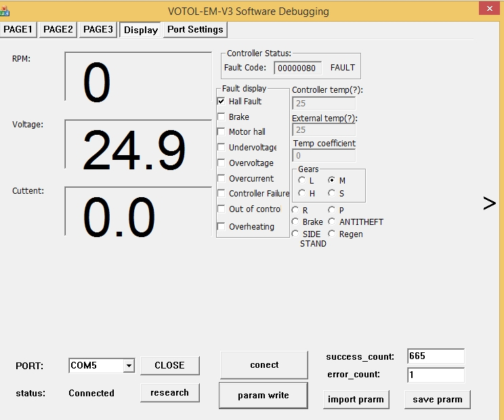This screenshot has height=420, width=504.
Task: Switch to the PAGE1 tab
Action: click(x=18, y=29)
